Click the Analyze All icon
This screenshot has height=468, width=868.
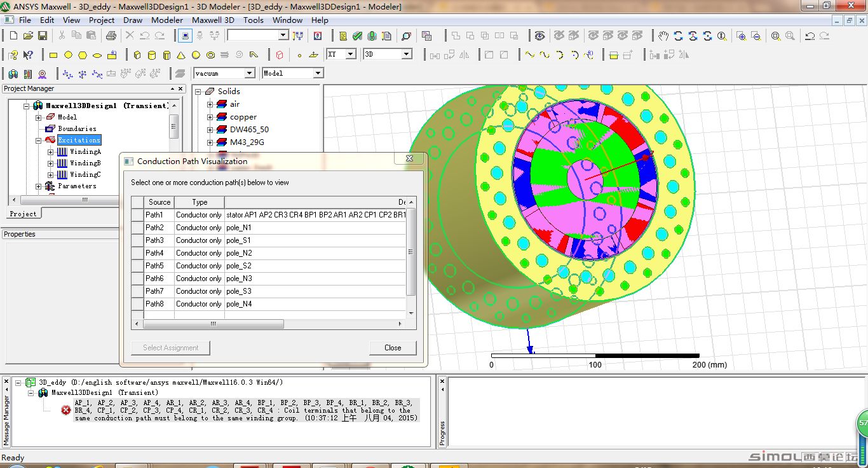[x=372, y=36]
